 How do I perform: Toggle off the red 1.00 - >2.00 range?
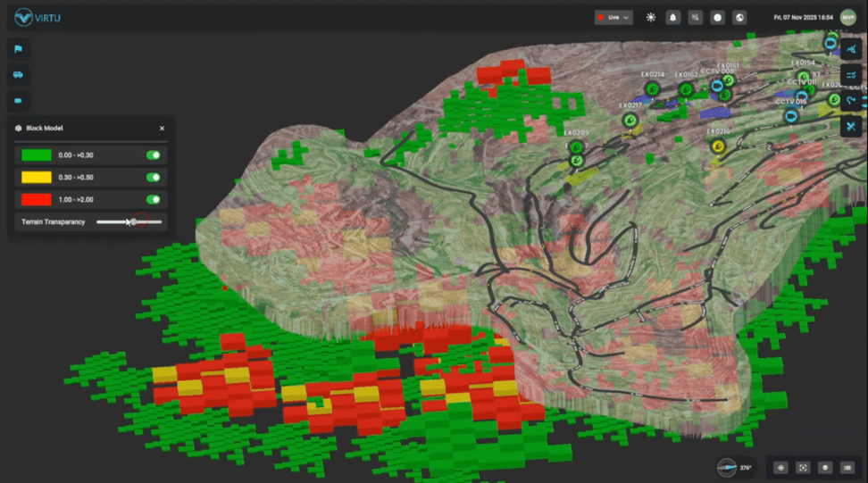[x=154, y=200]
